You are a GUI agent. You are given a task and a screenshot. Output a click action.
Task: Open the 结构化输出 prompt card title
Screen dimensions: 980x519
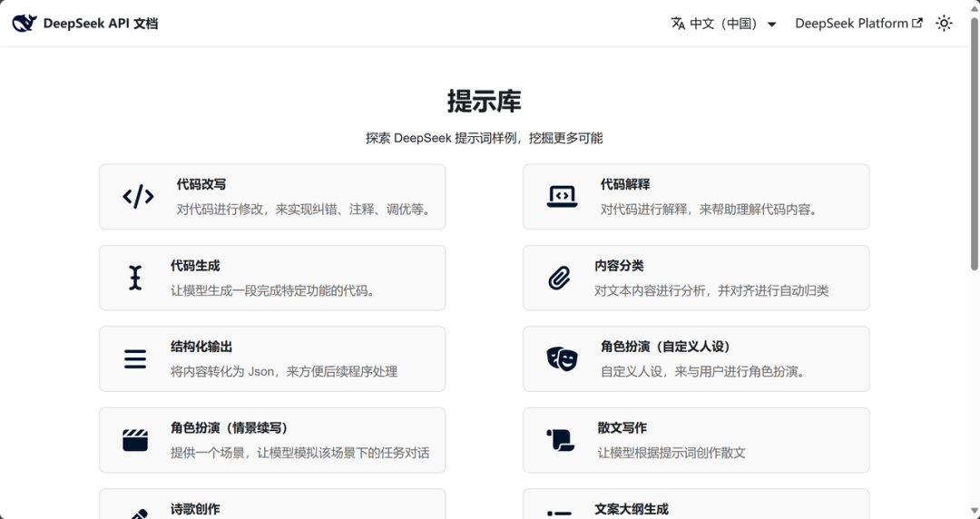[x=201, y=347]
